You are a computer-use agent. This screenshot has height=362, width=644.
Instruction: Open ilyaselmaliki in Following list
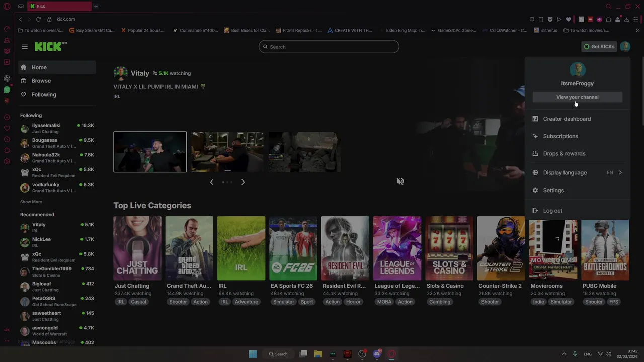tap(57, 128)
